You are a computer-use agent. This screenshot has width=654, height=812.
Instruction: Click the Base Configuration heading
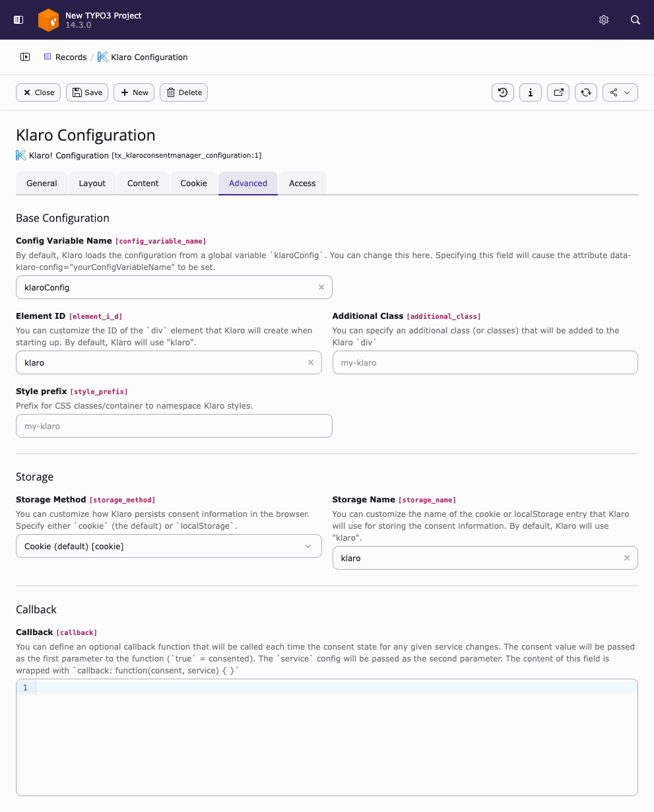63,218
